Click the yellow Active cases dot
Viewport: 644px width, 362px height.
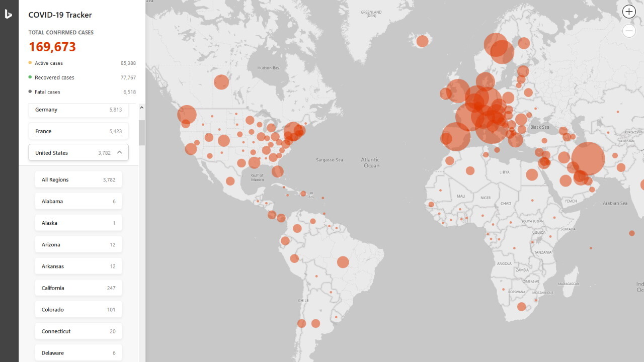coord(29,63)
